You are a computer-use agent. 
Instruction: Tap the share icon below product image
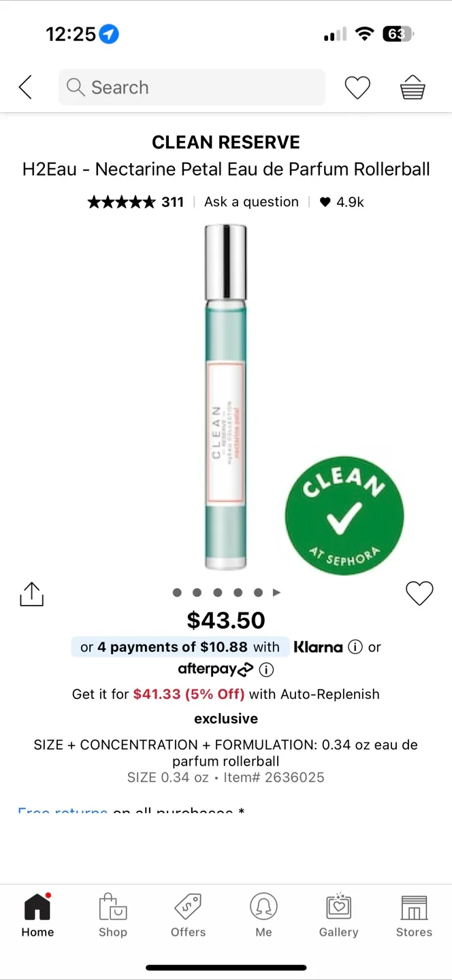(x=31, y=593)
